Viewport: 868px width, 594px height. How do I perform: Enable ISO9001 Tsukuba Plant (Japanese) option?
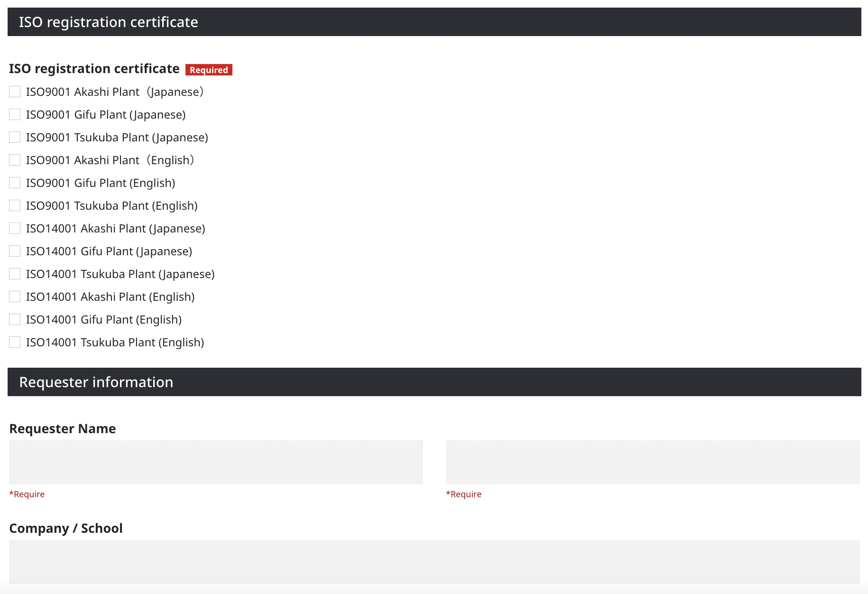(x=14, y=137)
